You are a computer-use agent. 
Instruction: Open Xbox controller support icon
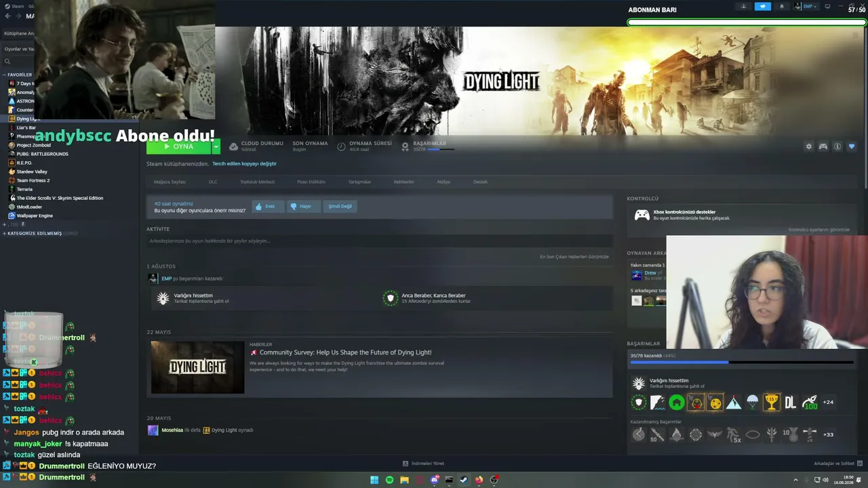(x=642, y=215)
